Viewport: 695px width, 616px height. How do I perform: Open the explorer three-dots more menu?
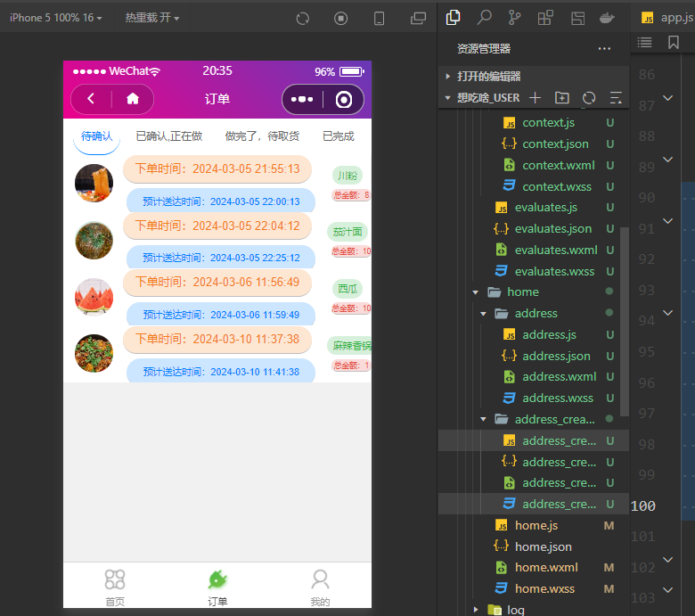pos(604,48)
